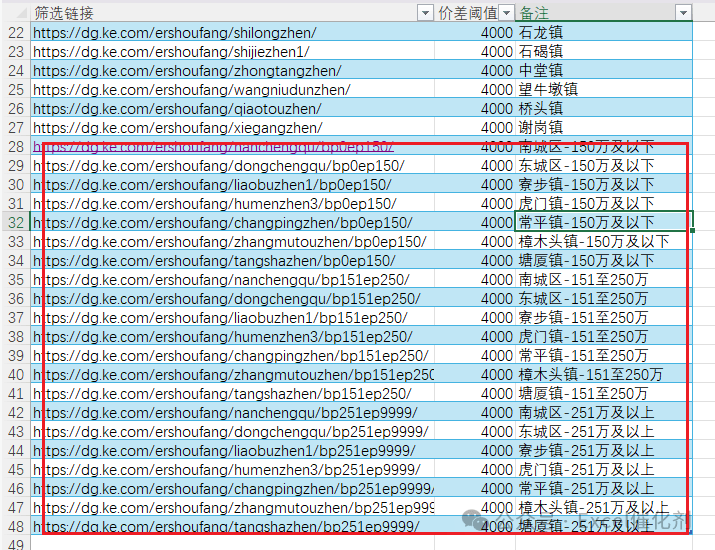Viewport: 715px width, 550px height.
Task: Select the 中堂镇 remark cell
Action: click(x=604, y=71)
